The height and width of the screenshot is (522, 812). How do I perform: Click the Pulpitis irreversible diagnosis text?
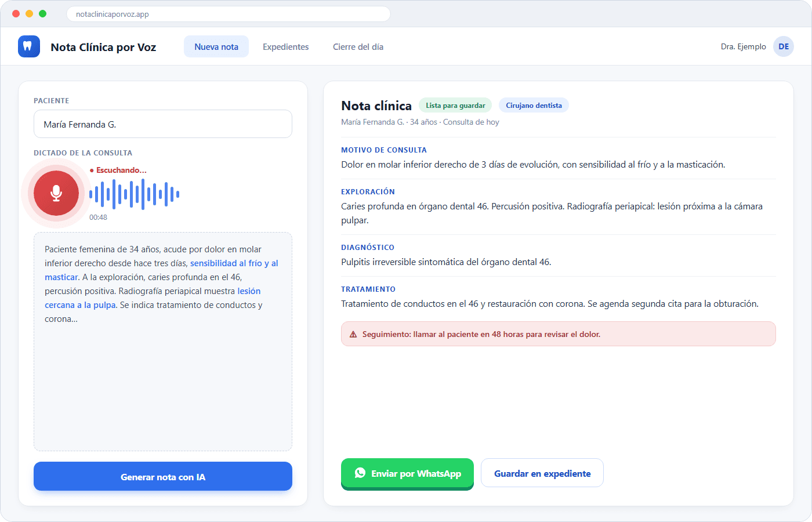[x=446, y=262]
